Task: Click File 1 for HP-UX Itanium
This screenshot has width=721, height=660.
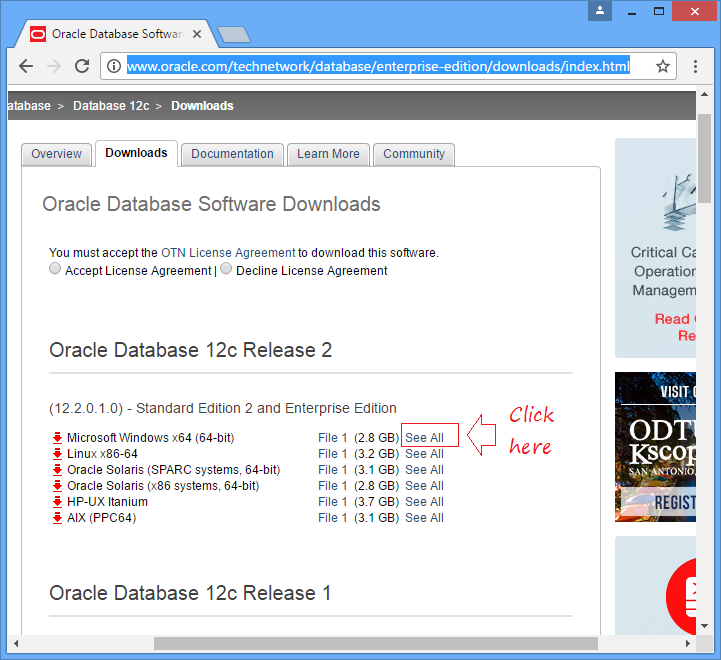Action: [332, 502]
